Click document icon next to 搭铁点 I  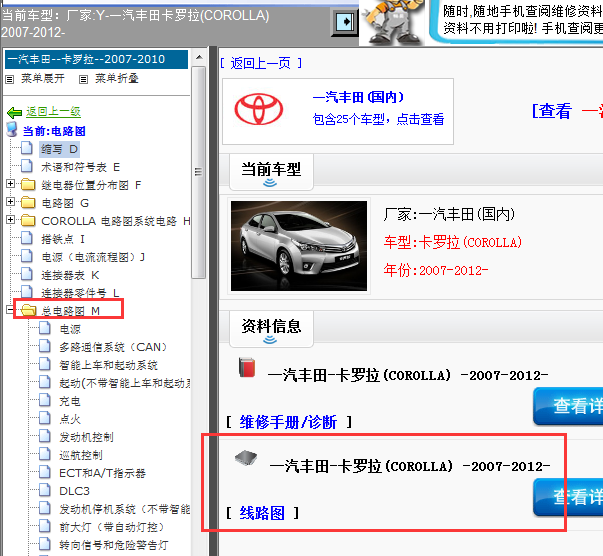27,238
